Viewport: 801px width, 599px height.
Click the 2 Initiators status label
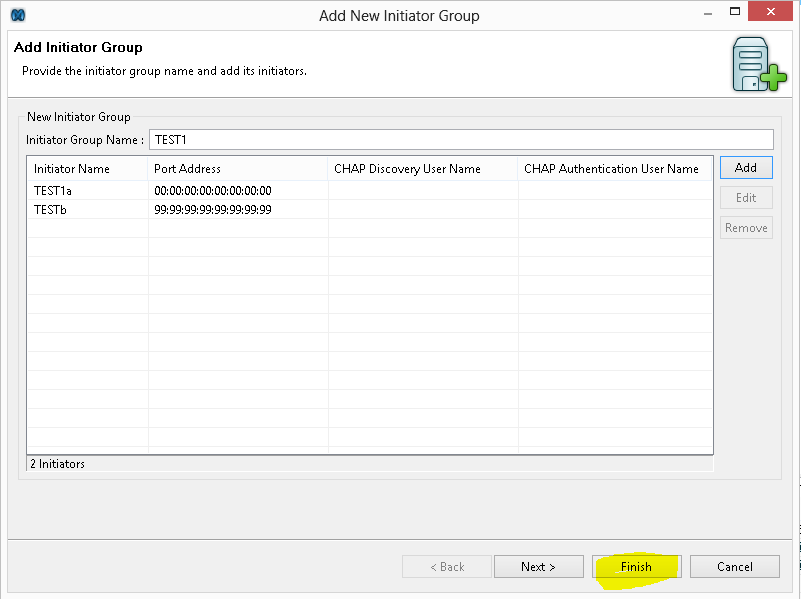coord(57,464)
